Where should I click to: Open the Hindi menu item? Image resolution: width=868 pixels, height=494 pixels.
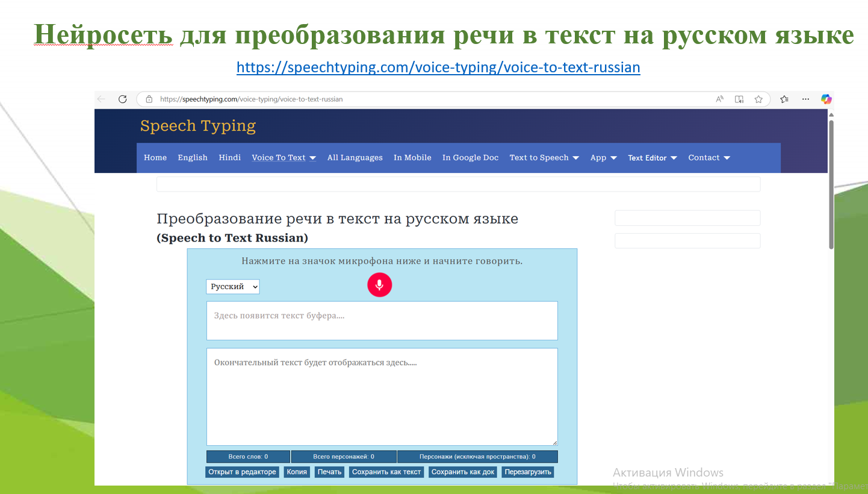(229, 158)
